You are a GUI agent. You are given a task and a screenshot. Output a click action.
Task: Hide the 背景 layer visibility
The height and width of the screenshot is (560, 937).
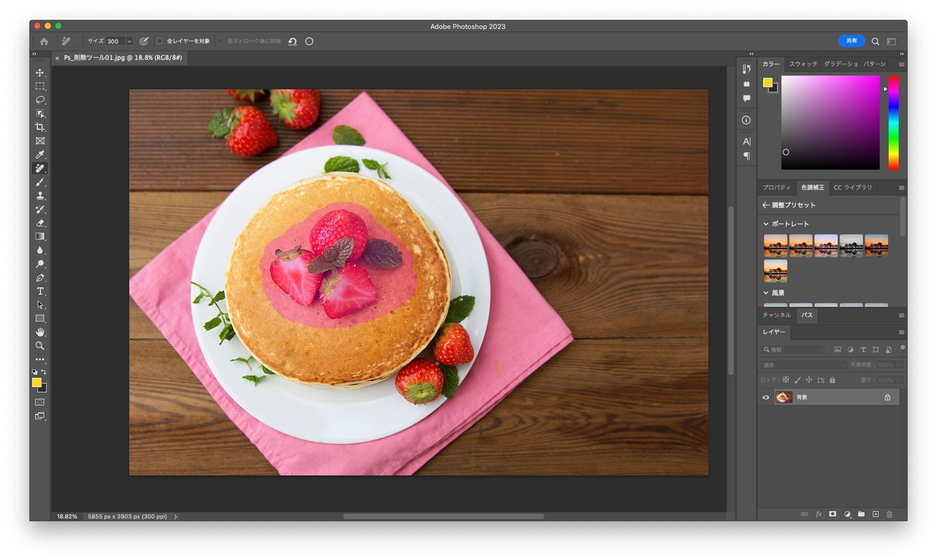[x=766, y=398]
